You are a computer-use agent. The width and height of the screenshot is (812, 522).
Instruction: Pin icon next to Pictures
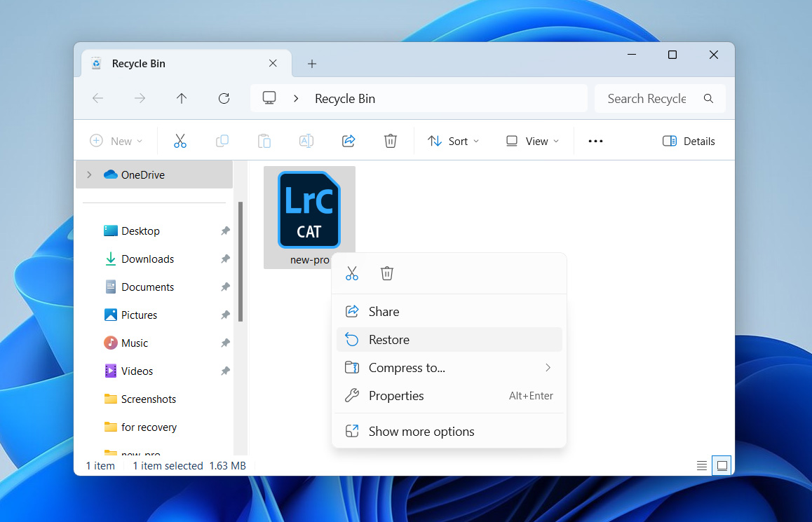pyautogui.click(x=225, y=315)
